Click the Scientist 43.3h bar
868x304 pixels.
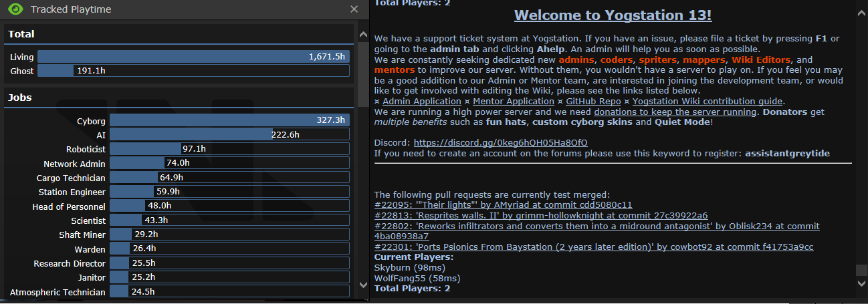click(x=229, y=220)
